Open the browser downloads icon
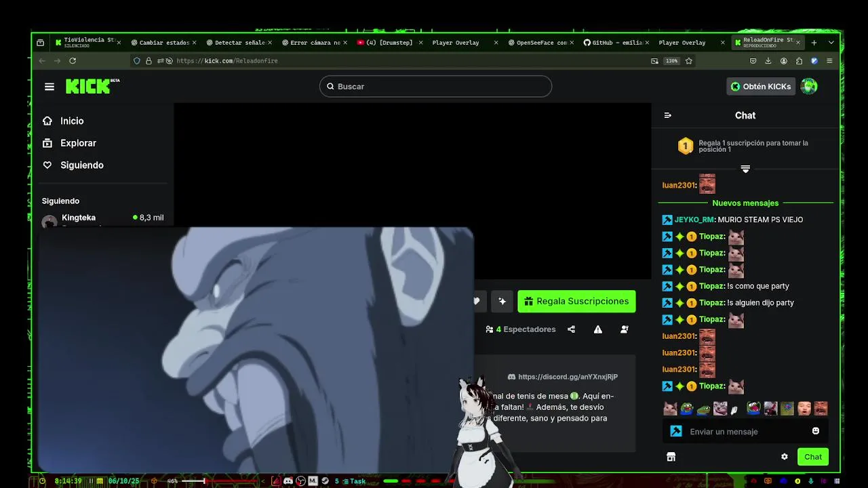 pyautogui.click(x=768, y=61)
